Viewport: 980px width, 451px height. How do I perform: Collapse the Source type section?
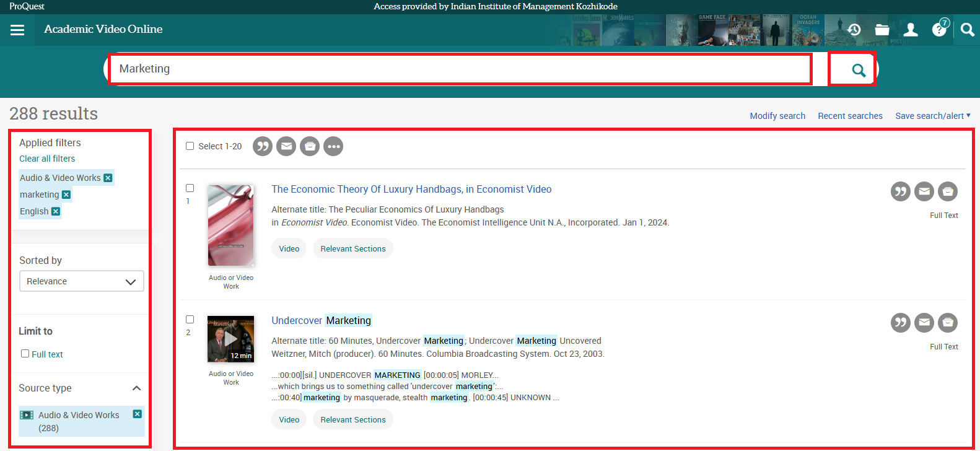tap(136, 388)
